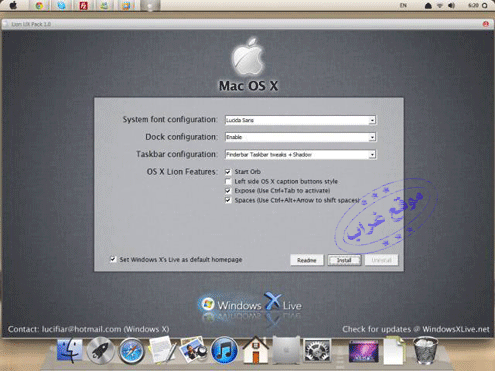Click the Install button

(x=344, y=260)
